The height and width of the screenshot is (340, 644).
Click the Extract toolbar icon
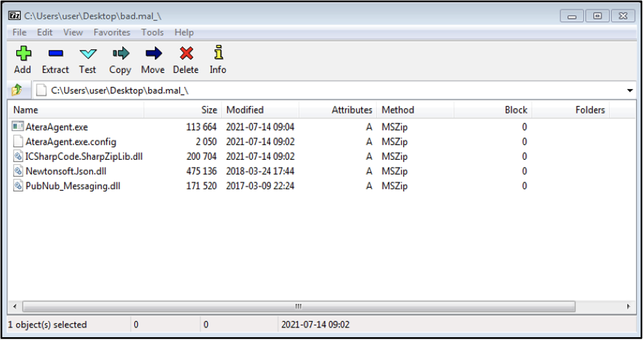[x=55, y=53]
